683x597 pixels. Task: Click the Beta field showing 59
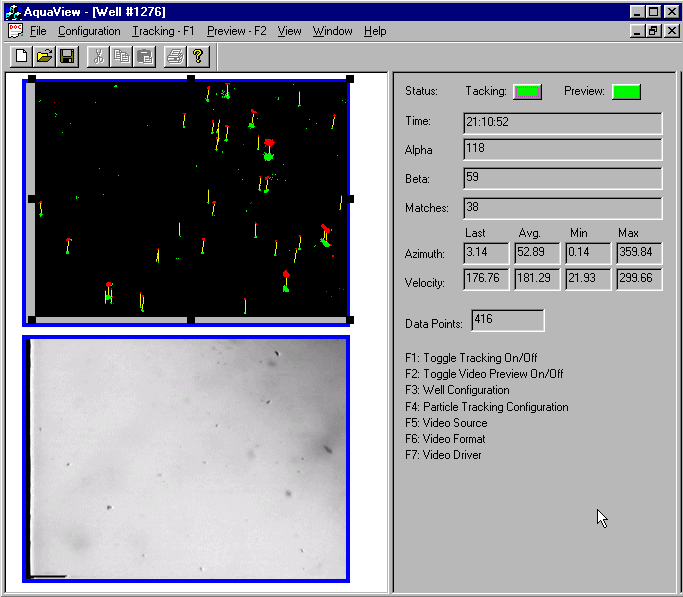[563, 179]
